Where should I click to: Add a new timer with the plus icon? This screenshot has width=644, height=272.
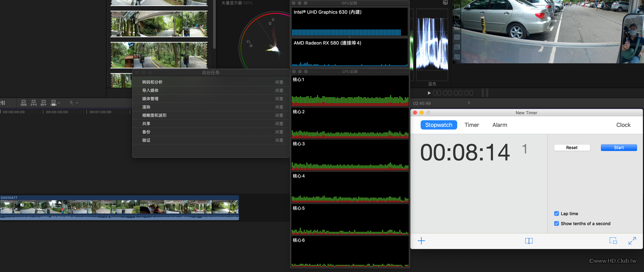[421, 241]
